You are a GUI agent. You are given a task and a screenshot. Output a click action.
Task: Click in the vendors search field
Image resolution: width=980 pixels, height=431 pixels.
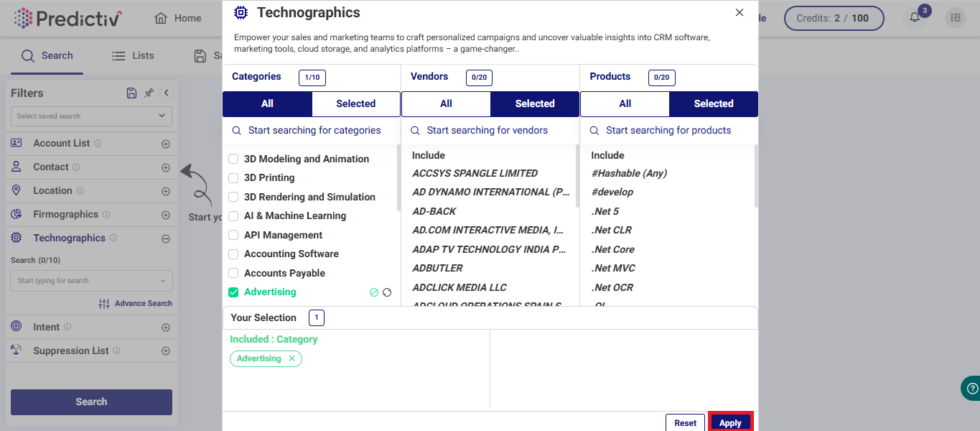490,131
